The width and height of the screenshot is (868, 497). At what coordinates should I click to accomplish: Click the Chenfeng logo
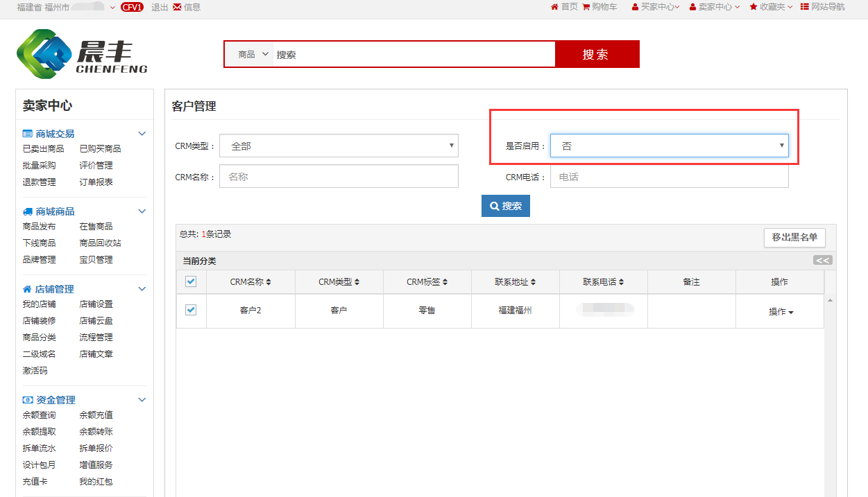point(82,54)
